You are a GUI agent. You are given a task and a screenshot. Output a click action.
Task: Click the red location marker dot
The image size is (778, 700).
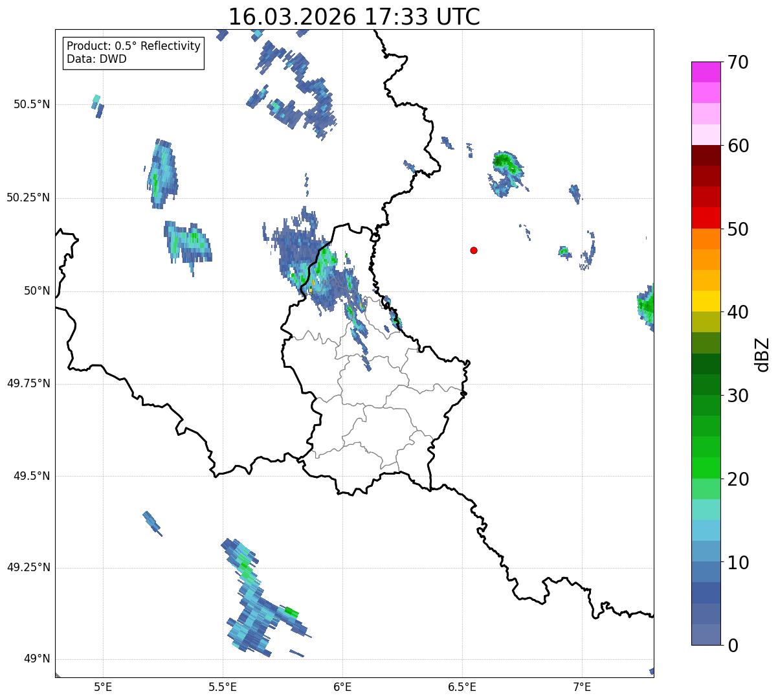pos(474,250)
